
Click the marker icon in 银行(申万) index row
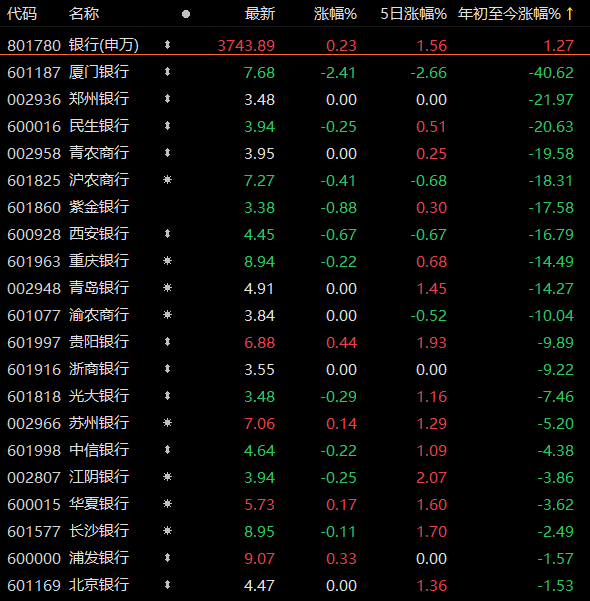pos(167,45)
